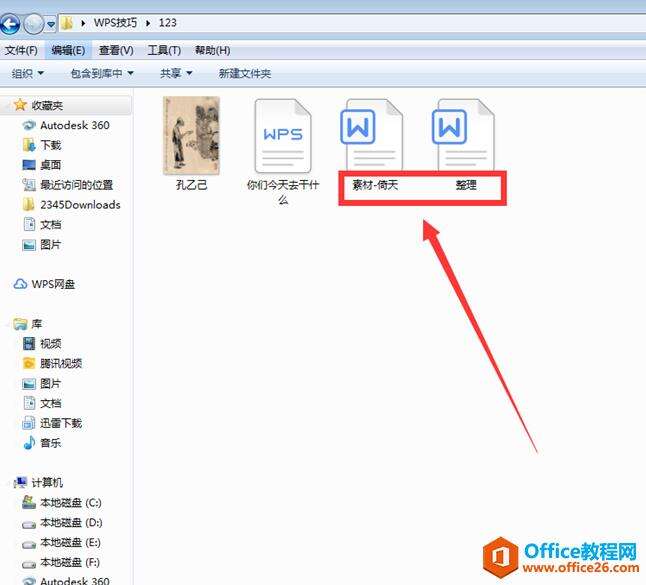Select WPS技巧 in the address path

pos(115,23)
